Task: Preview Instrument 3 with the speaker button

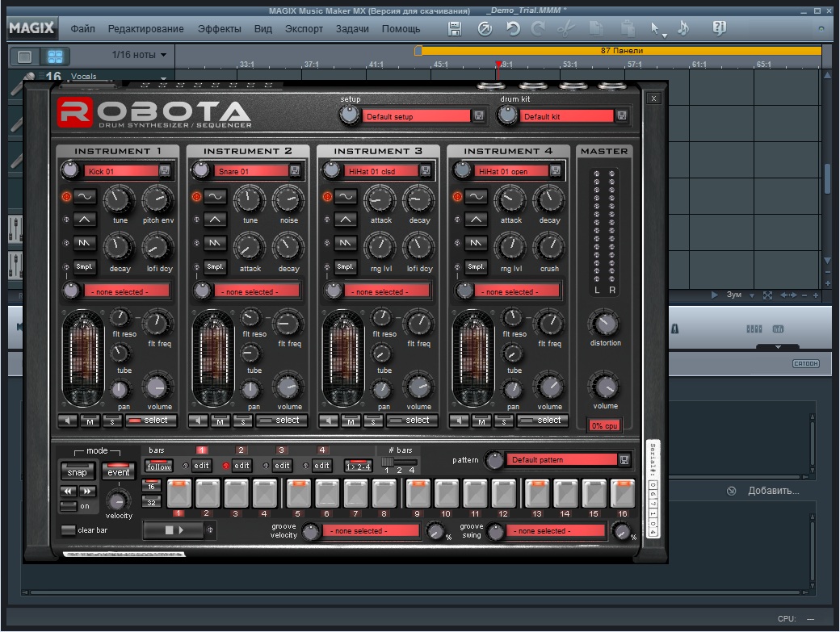Action: (329, 421)
